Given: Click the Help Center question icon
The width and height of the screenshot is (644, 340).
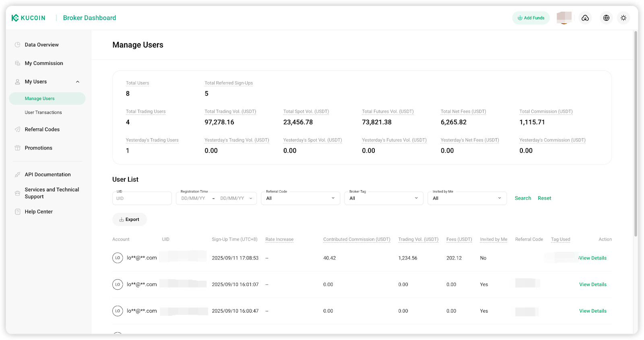Looking at the screenshot, I should click(x=17, y=211).
